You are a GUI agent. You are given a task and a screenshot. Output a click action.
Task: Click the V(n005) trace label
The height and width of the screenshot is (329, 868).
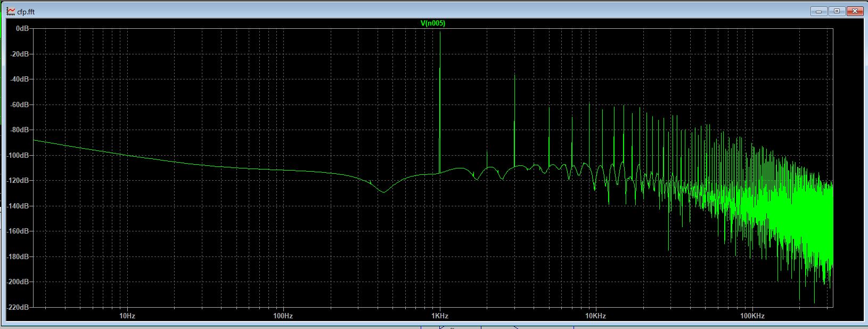coord(432,23)
